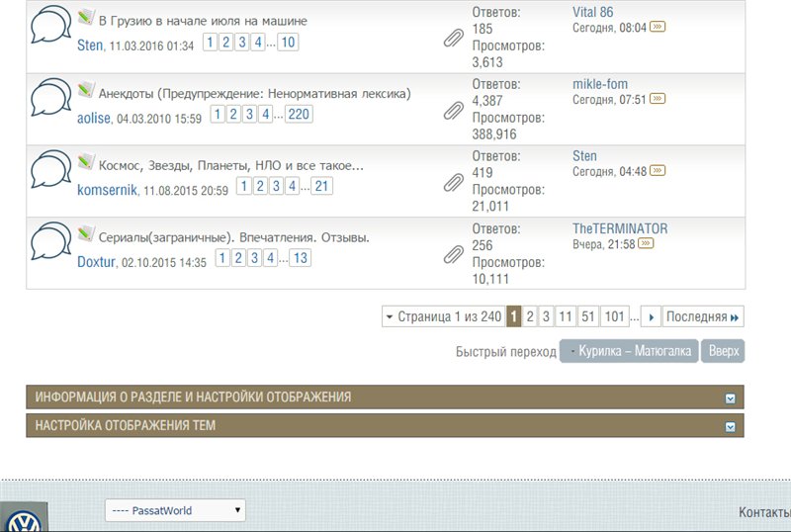Go to page 220 of Анекдоты thread
791x532 pixels.
point(299,114)
